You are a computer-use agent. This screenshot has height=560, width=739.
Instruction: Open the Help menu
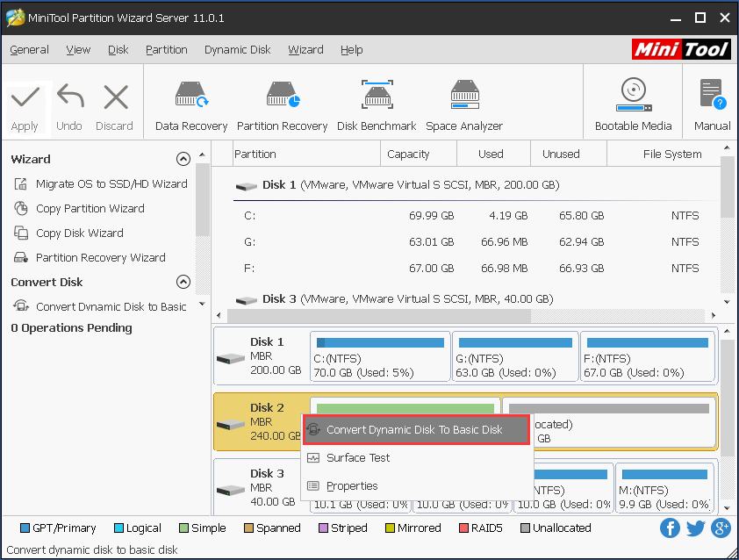point(352,49)
